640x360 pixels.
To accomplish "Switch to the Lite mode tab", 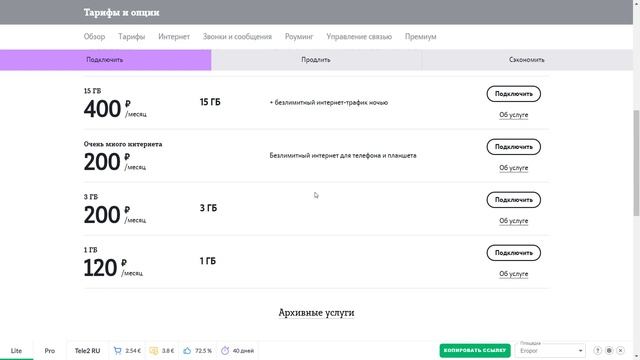I will (16, 351).
